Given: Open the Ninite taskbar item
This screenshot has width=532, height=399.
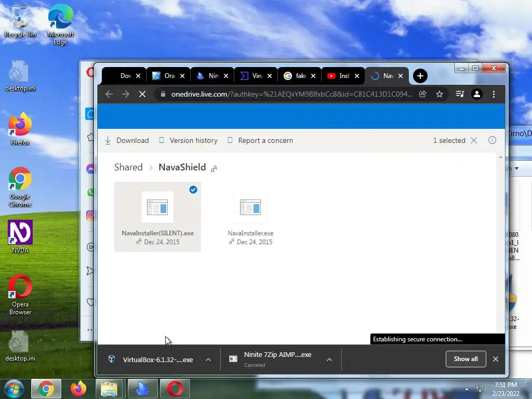Looking at the screenshot, I should pyautogui.click(x=142, y=389).
